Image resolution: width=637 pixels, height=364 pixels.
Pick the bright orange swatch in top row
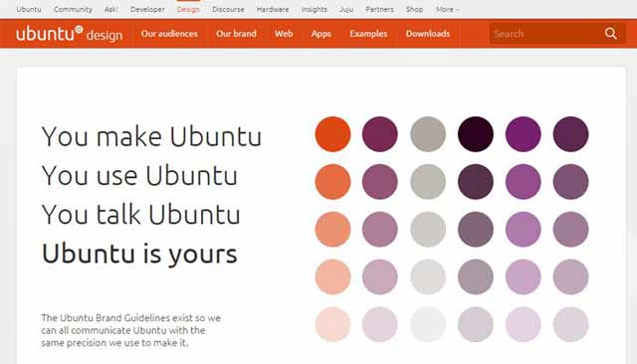[332, 134]
